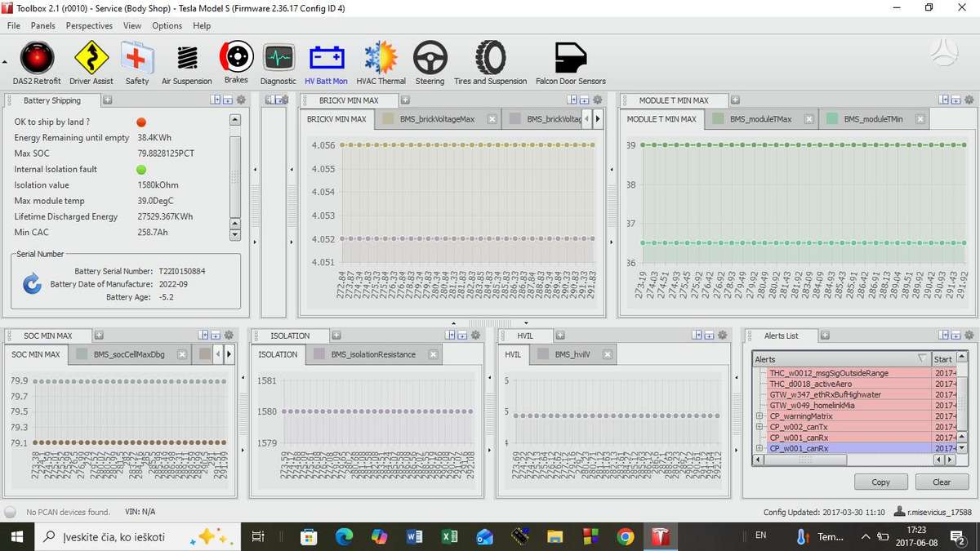The width and height of the screenshot is (980, 551).
Task: Open the Steering panel
Action: coord(430,64)
